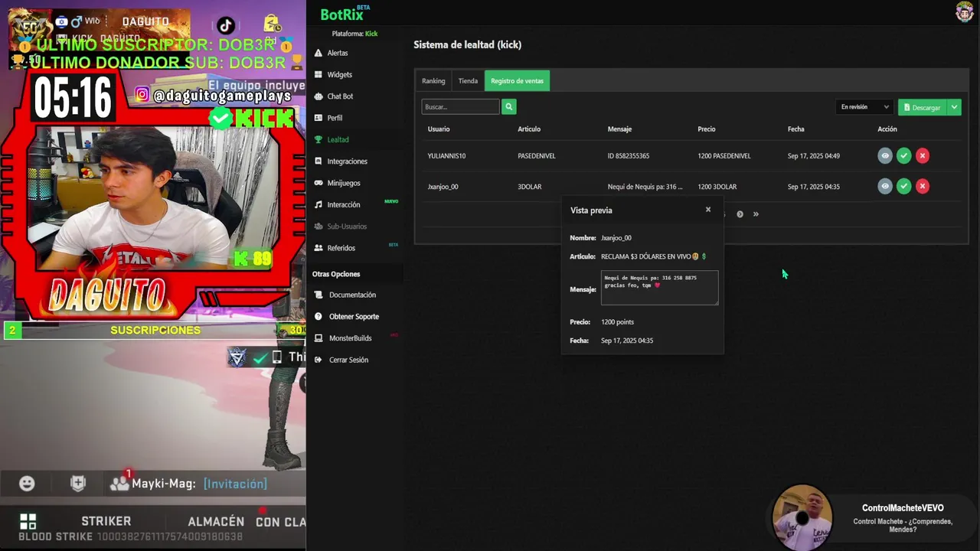Select Lealtad in the sidebar

338,139
